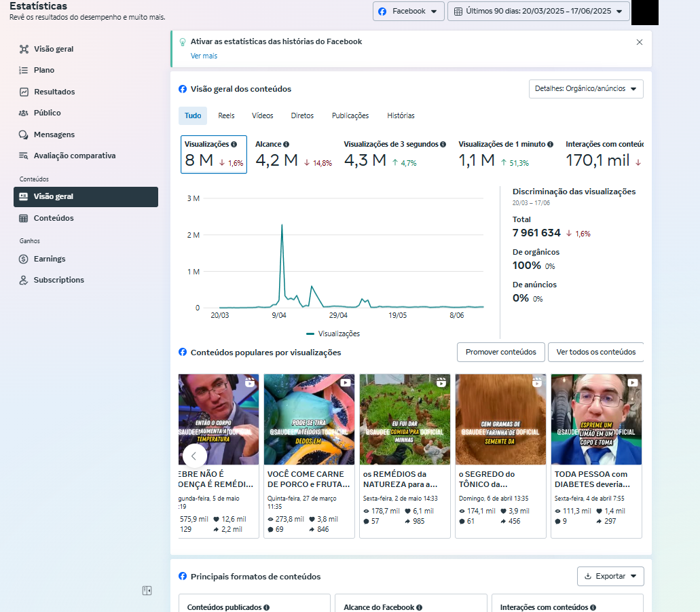The image size is (700, 612).
Task: Open the Facebook platform dropdown
Action: pos(409,11)
